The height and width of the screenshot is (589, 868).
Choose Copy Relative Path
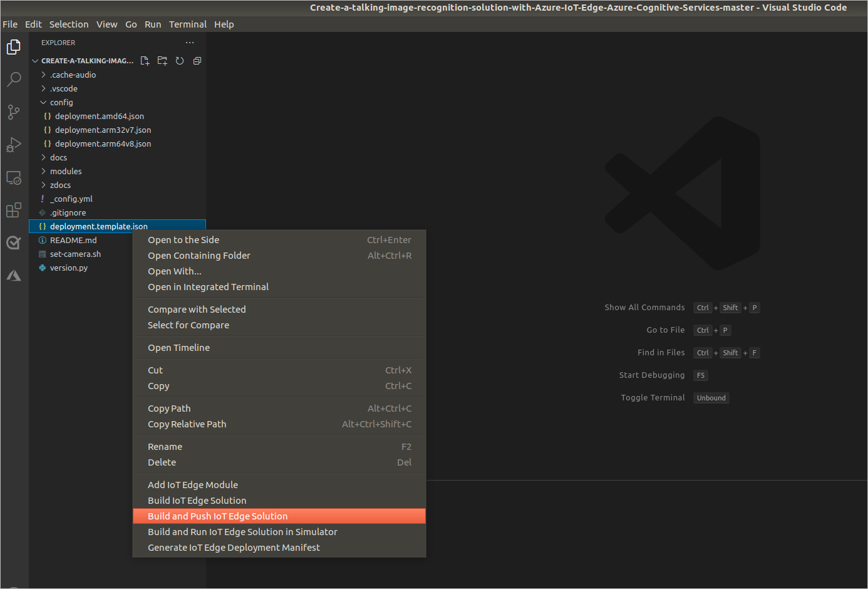(279, 424)
